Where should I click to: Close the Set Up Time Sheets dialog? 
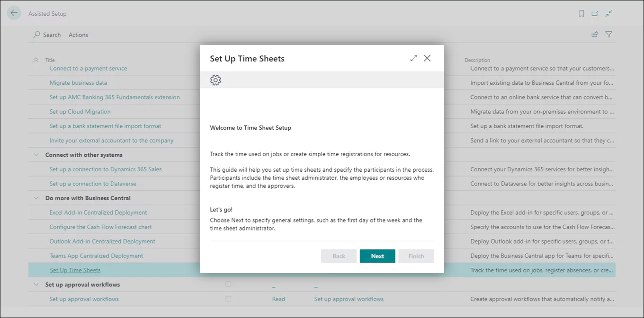coord(427,58)
